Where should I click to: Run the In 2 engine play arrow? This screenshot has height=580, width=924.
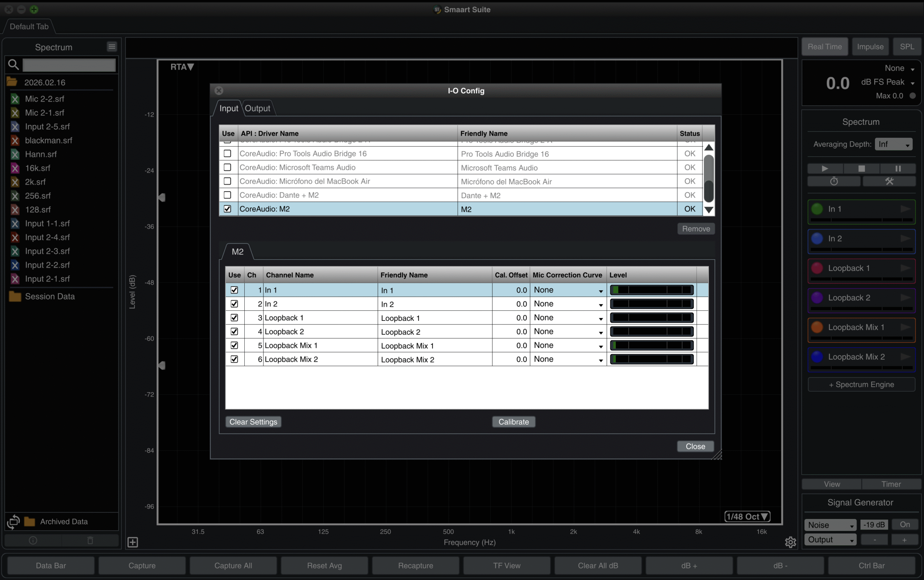(905, 239)
